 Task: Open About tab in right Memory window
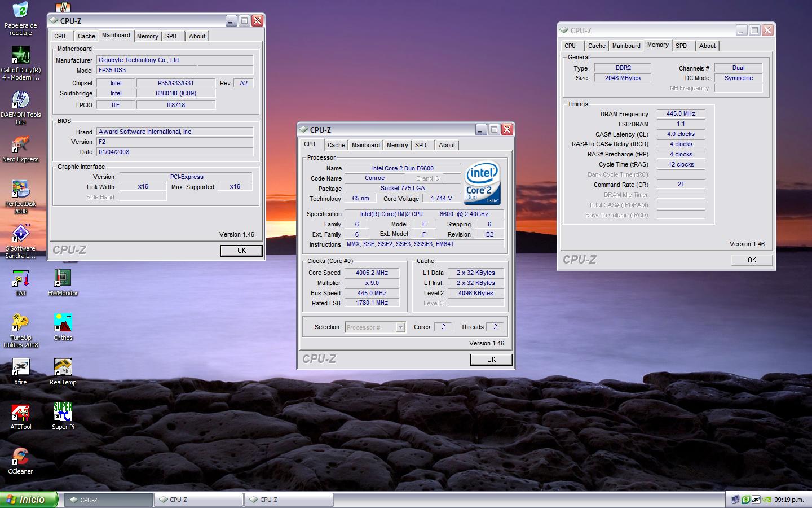(x=707, y=46)
